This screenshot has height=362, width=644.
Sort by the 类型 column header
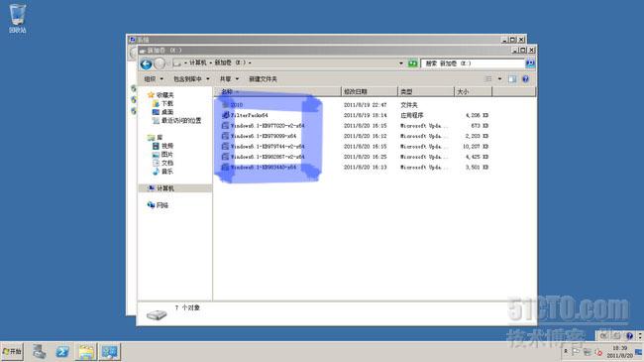(x=426, y=91)
